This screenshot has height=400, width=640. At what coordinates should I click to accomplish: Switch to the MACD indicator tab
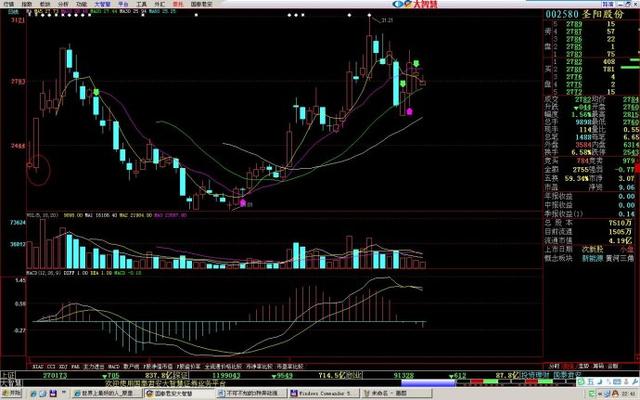coord(113,367)
